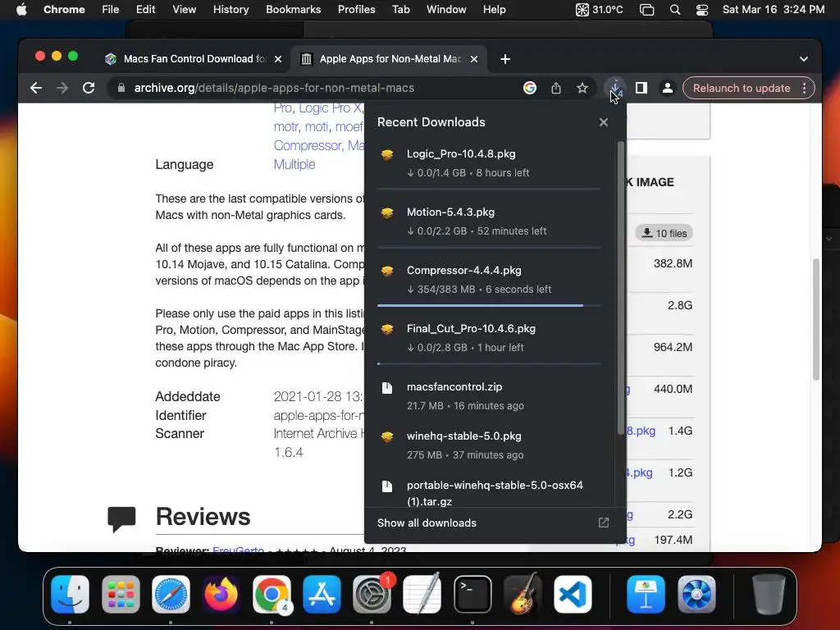Open Terminal from the Dock
840x630 pixels.
tap(472, 595)
